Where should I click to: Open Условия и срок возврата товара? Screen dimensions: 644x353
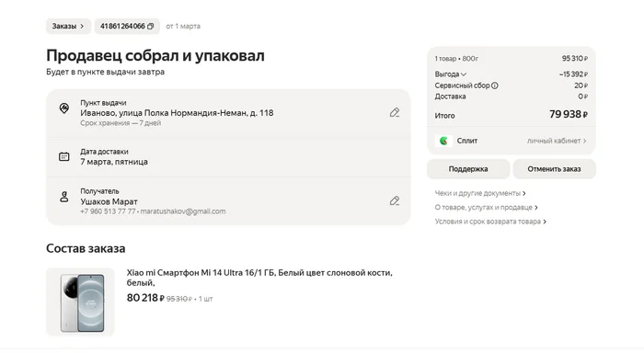click(490, 222)
